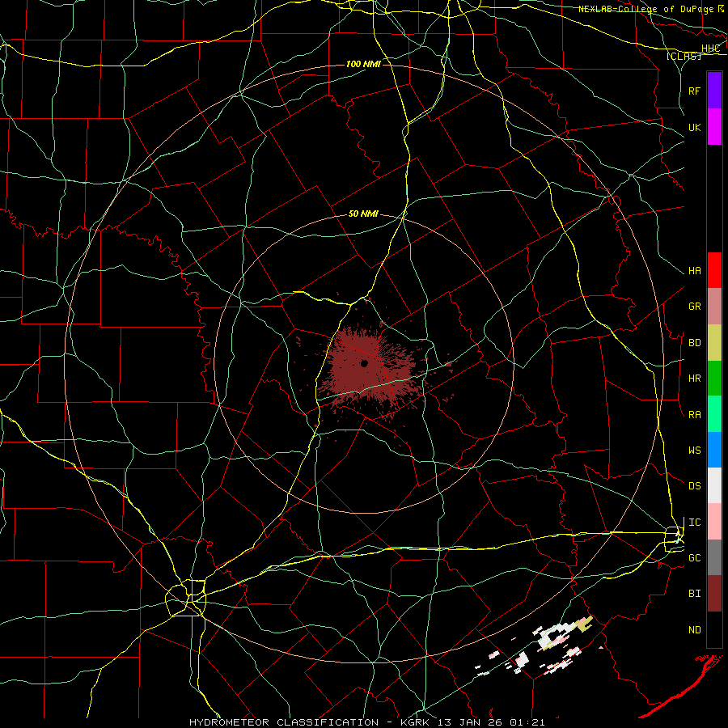Click the HYDROMETEOR CLASSIFICATION caption text

(x=284, y=722)
